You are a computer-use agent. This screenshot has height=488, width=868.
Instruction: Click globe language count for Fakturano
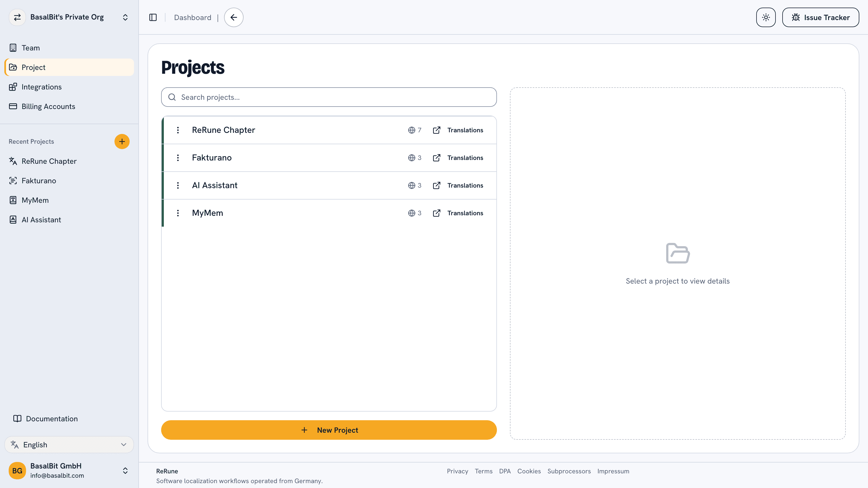(x=415, y=158)
